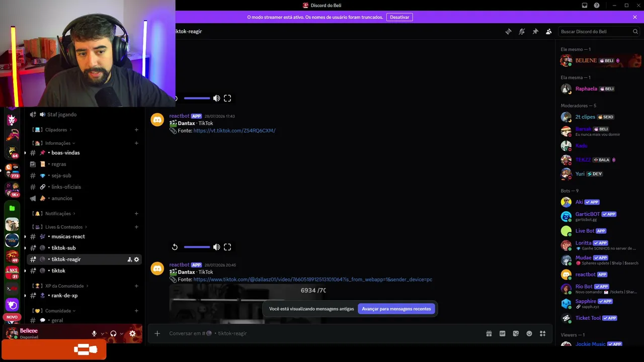Adjust the volume slider of the first video

coord(197,98)
